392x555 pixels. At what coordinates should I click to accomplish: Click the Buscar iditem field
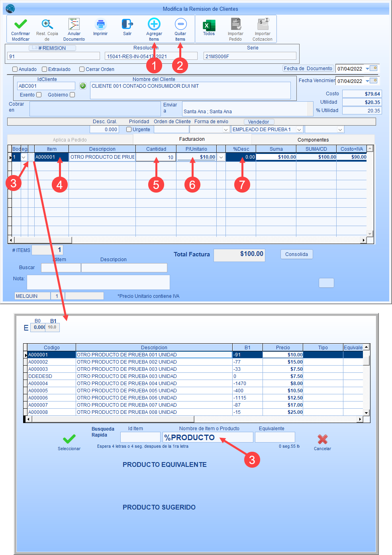(61, 268)
